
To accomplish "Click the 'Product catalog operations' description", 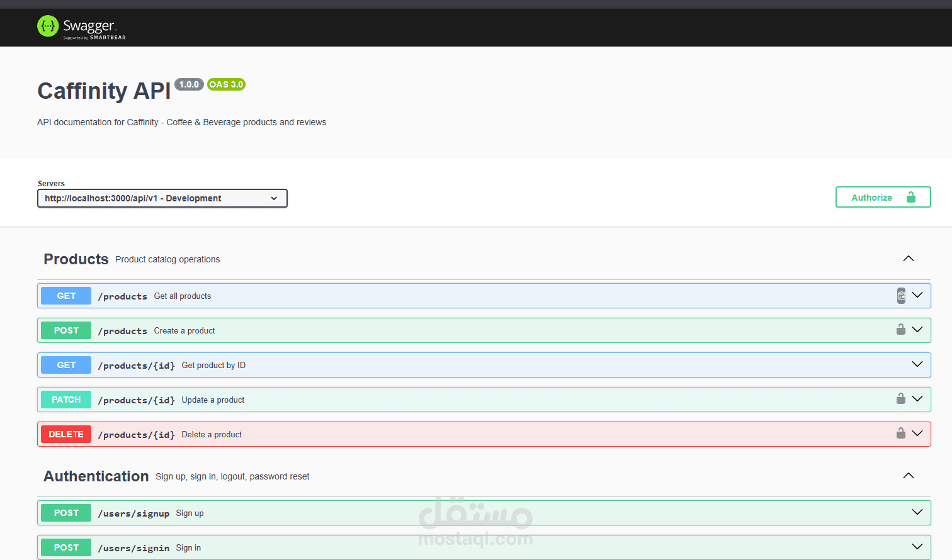I will click(x=167, y=259).
